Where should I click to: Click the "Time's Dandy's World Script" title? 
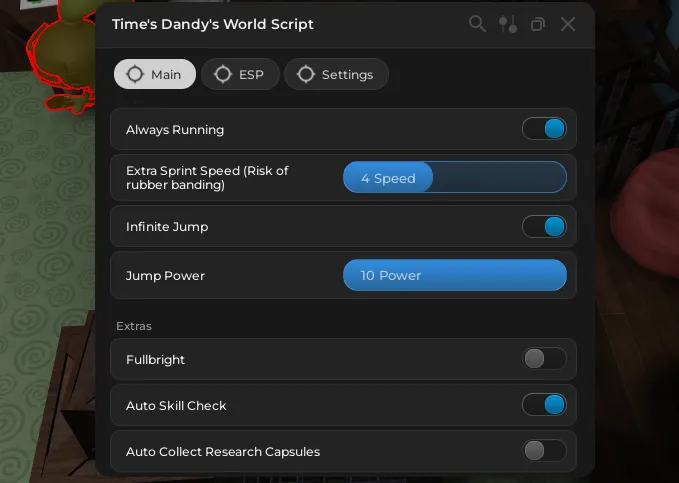pyautogui.click(x=213, y=24)
